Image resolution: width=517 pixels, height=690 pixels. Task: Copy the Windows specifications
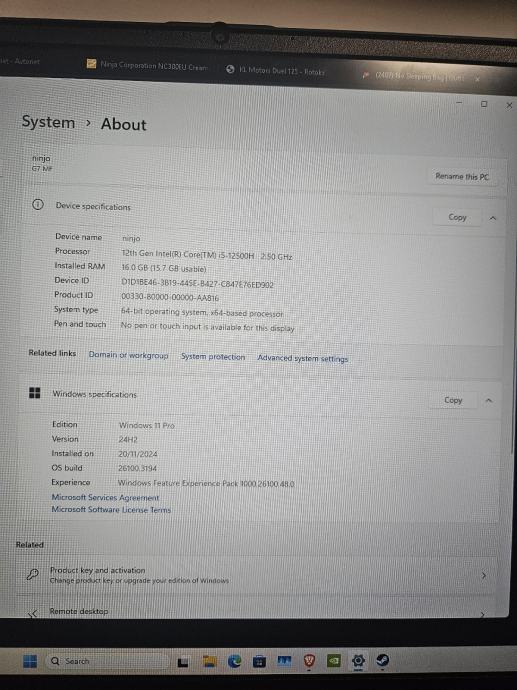pyautogui.click(x=453, y=400)
